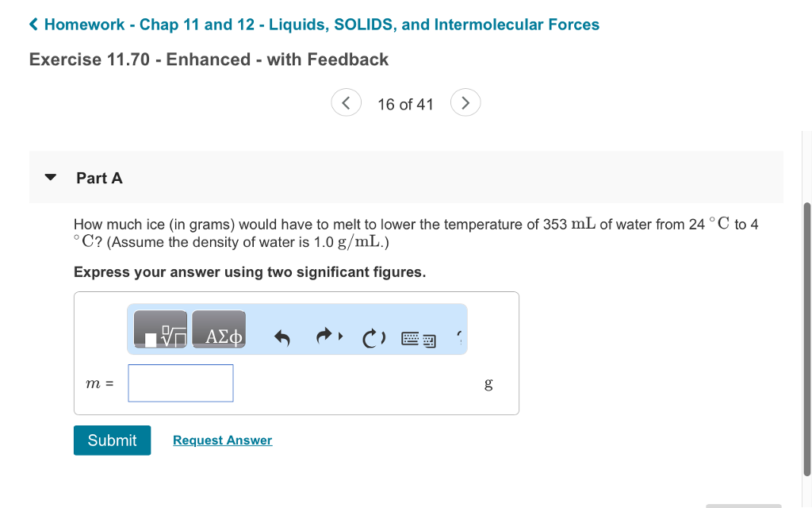Open the Greek symbols ΑΣΦ palette
812x508 pixels.
click(x=217, y=329)
